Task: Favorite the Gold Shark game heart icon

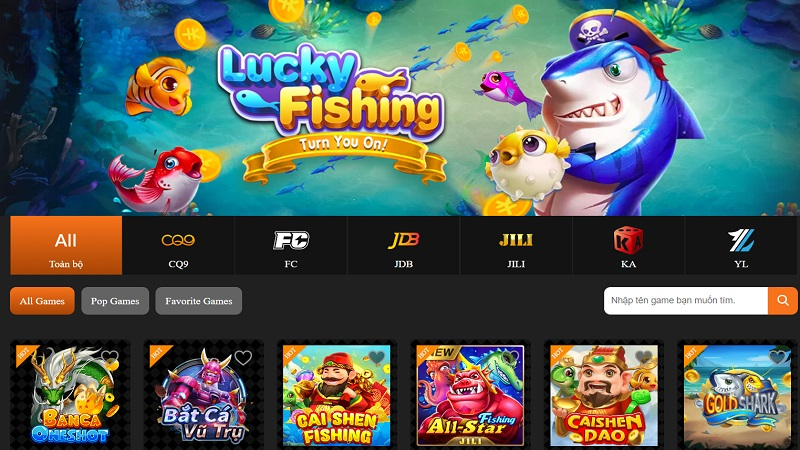Action: (777, 357)
